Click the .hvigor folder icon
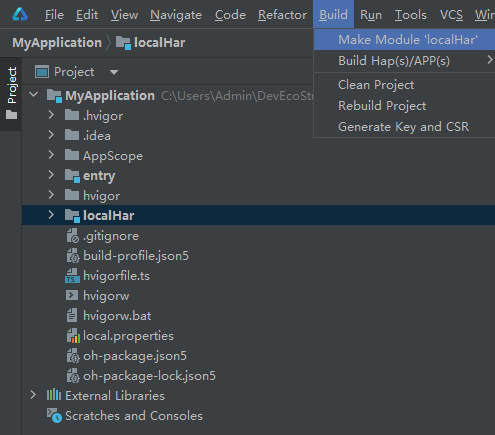 click(72, 115)
